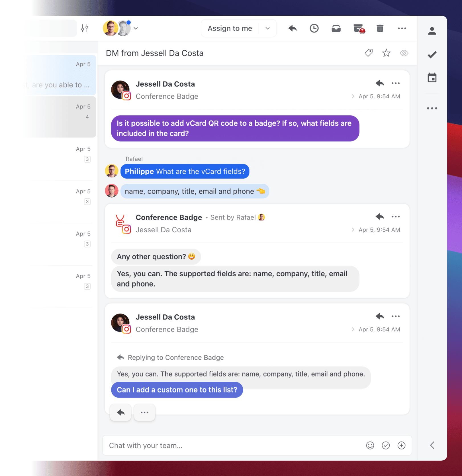Reply to the last Jessell Da Costa message

click(380, 316)
